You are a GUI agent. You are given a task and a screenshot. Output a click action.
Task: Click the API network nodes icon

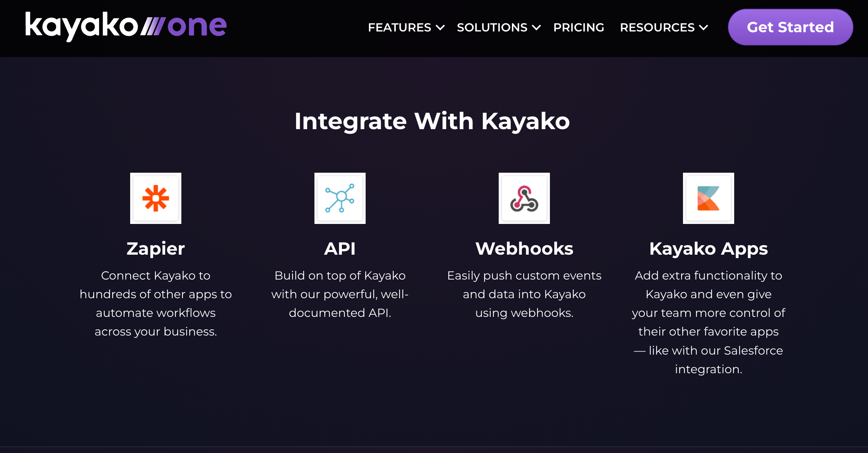click(340, 198)
